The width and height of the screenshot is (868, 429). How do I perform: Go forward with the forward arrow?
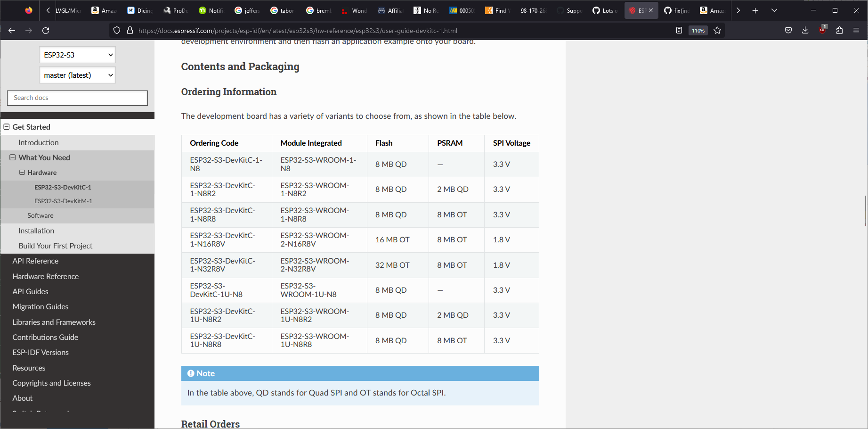click(29, 30)
